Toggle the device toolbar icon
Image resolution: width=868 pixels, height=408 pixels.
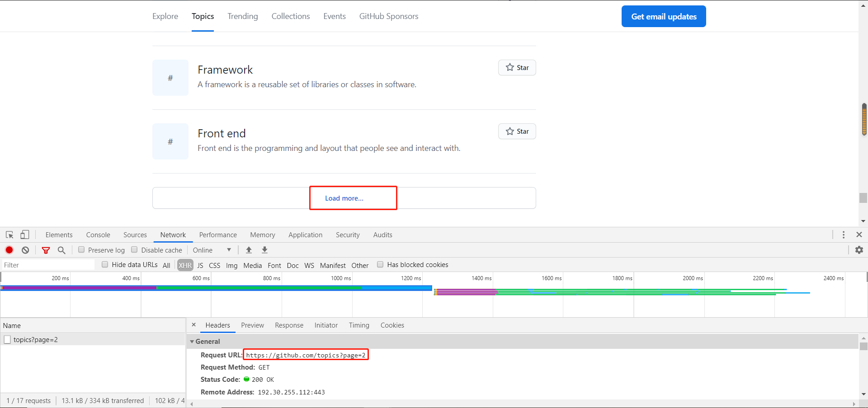click(25, 235)
